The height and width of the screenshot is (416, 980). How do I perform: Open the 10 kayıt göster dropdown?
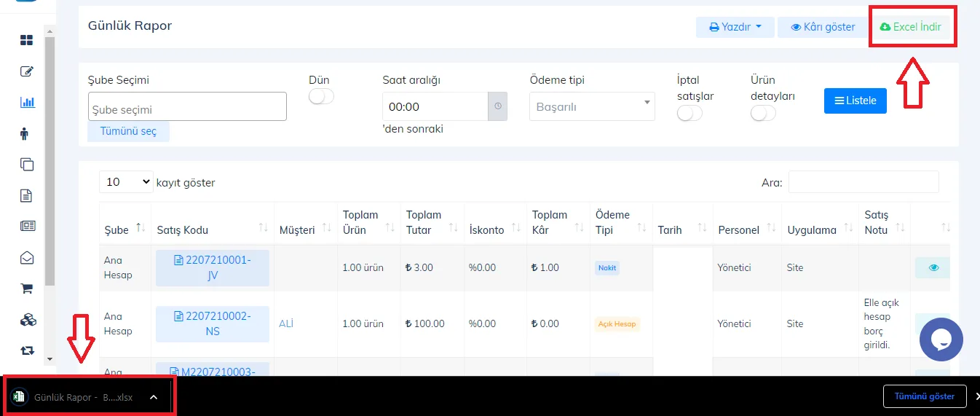(126, 182)
